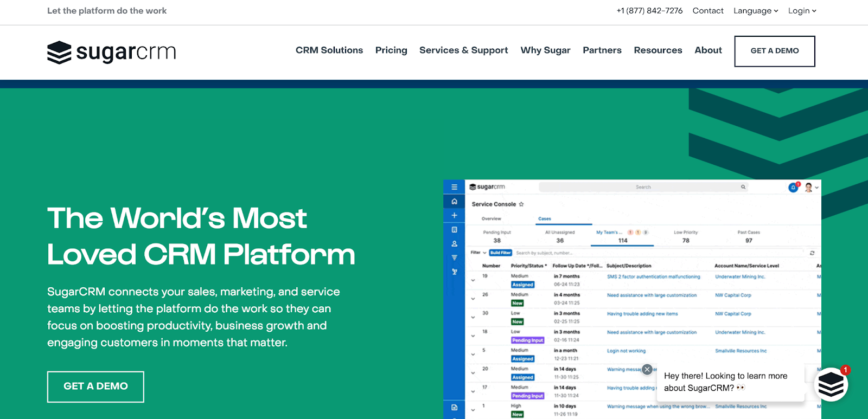This screenshot has width=868, height=419.
Task: Click the 'Search by subject, number' field
Action: coord(659,253)
